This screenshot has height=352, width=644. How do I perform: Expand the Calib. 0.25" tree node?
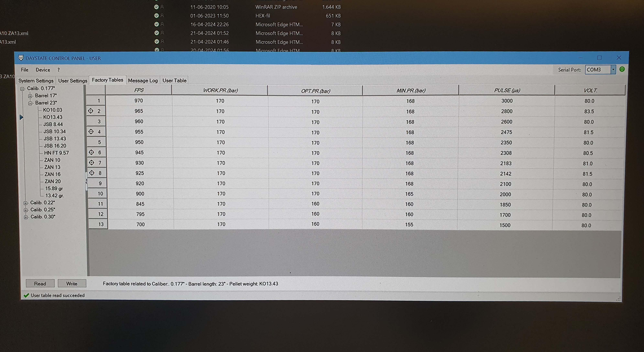(26, 210)
